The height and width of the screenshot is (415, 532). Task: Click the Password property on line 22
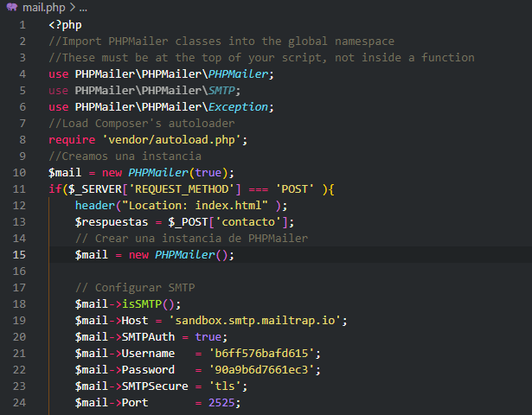(x=148, y=369)
